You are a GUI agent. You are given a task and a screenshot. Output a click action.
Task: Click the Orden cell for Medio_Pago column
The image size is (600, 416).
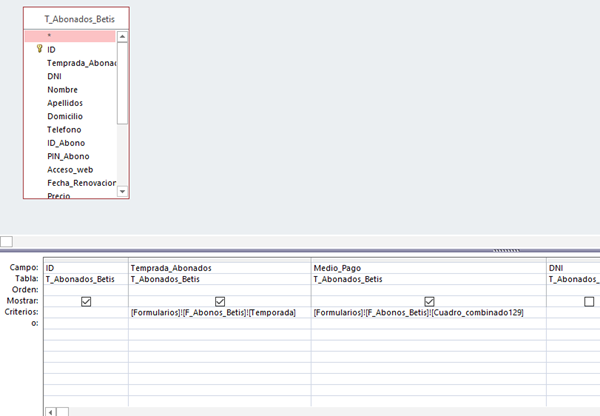coord(429,290)
